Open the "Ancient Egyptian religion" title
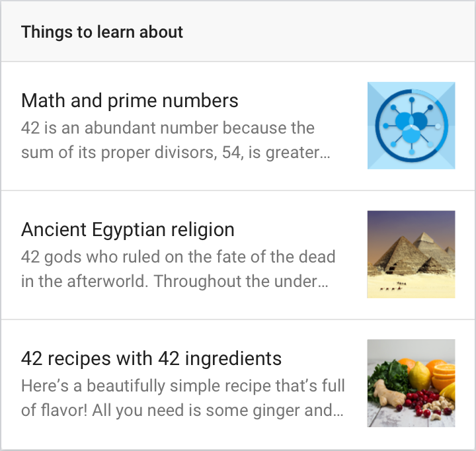The height and width of the screenshot is (451, 476). click(x=128, y=229)
